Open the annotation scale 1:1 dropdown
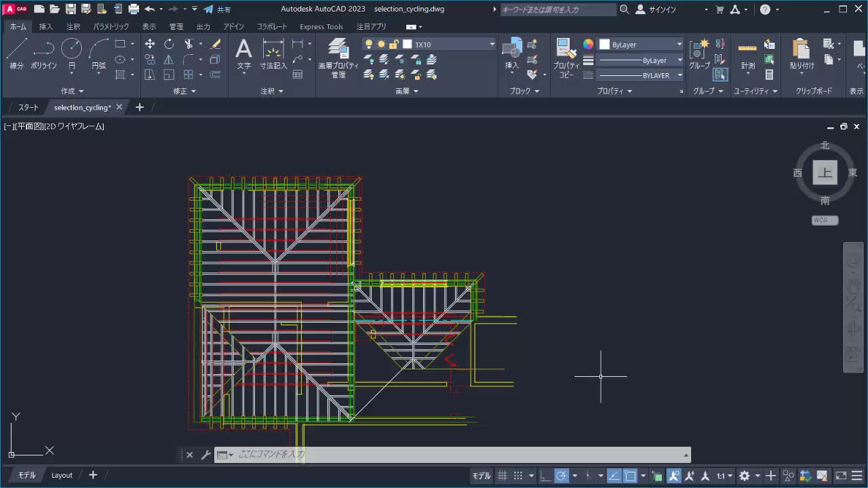The image size is (868, 488). tap(725, 476)
